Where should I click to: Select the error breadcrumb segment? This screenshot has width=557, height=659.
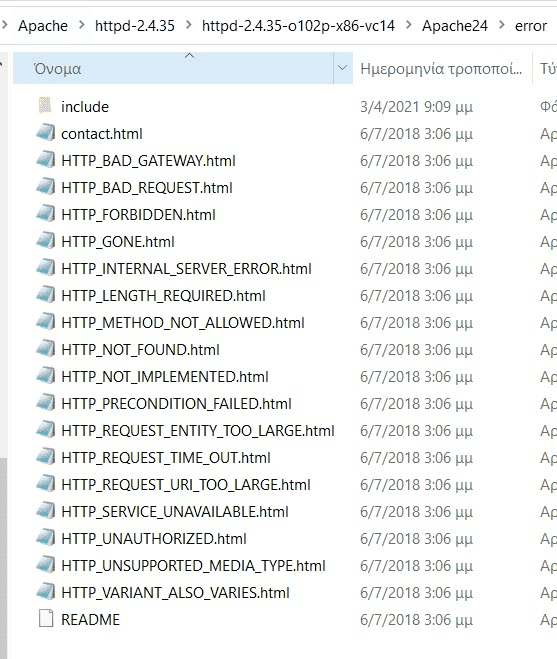tap(531, 26)
